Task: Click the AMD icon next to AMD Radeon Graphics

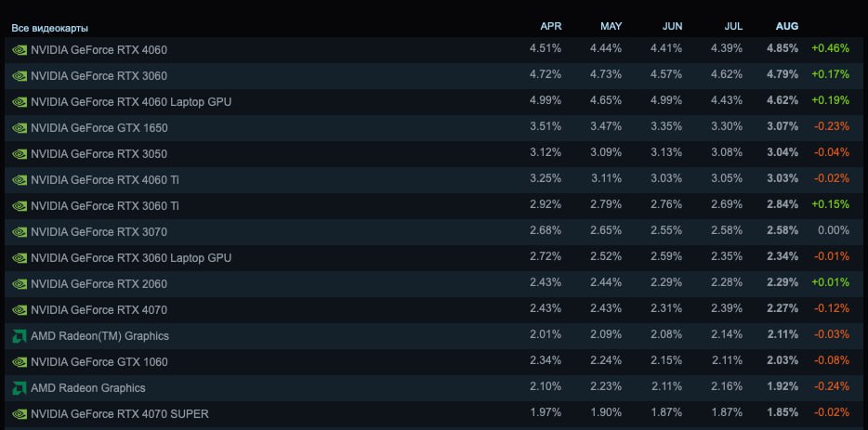Action: [x=20, y=388]
